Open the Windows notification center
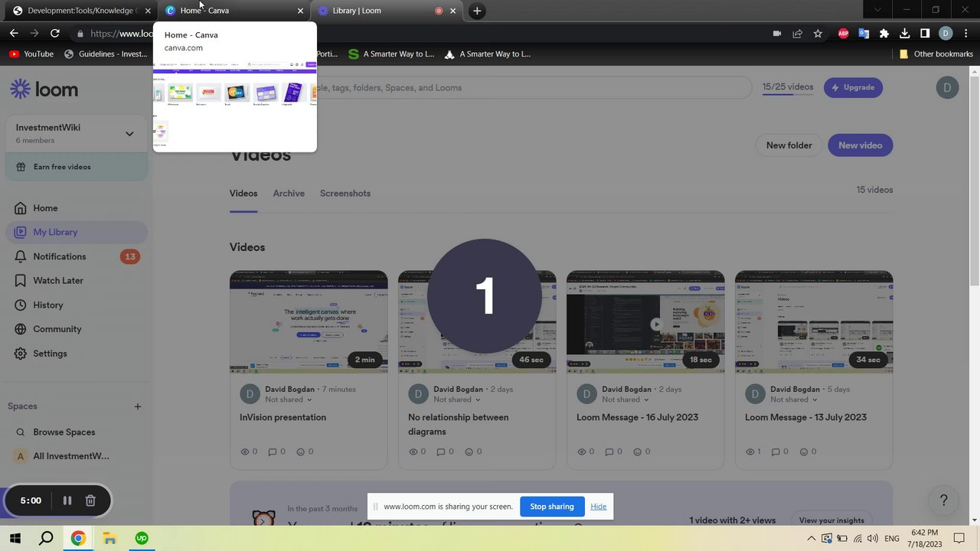 959,539
